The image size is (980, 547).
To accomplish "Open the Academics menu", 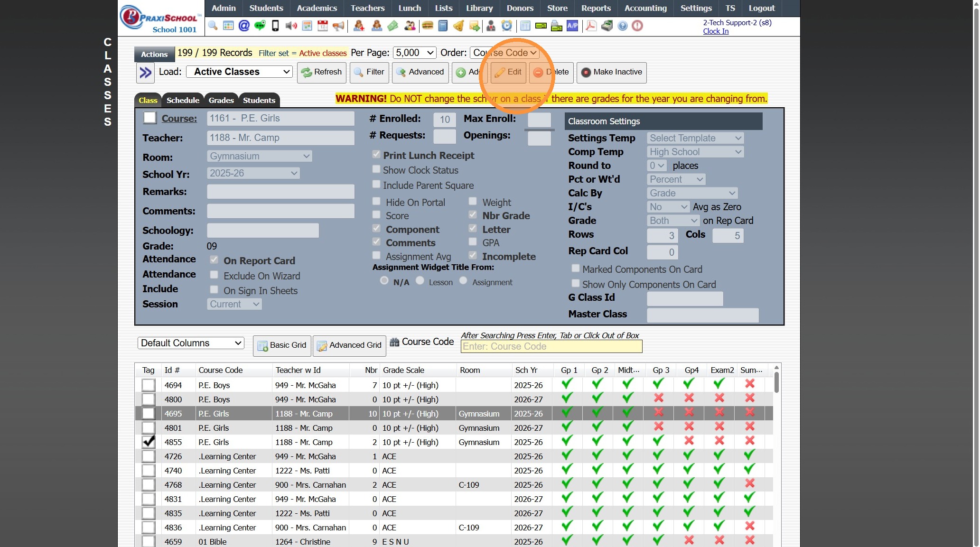I will 317,8.
